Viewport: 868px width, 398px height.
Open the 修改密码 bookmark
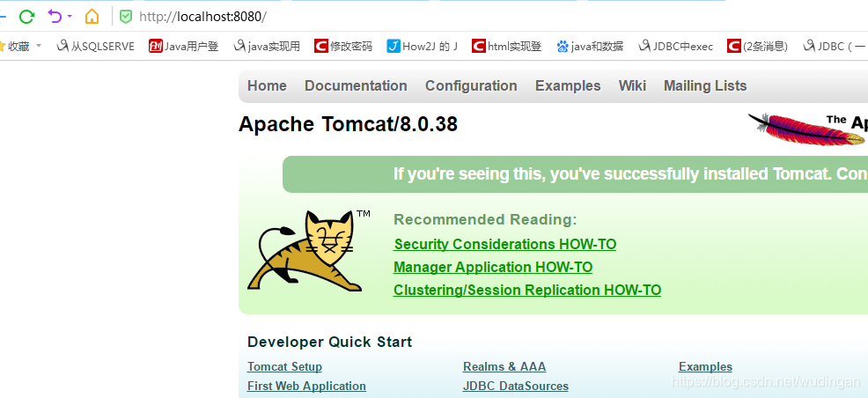point(343,47)
